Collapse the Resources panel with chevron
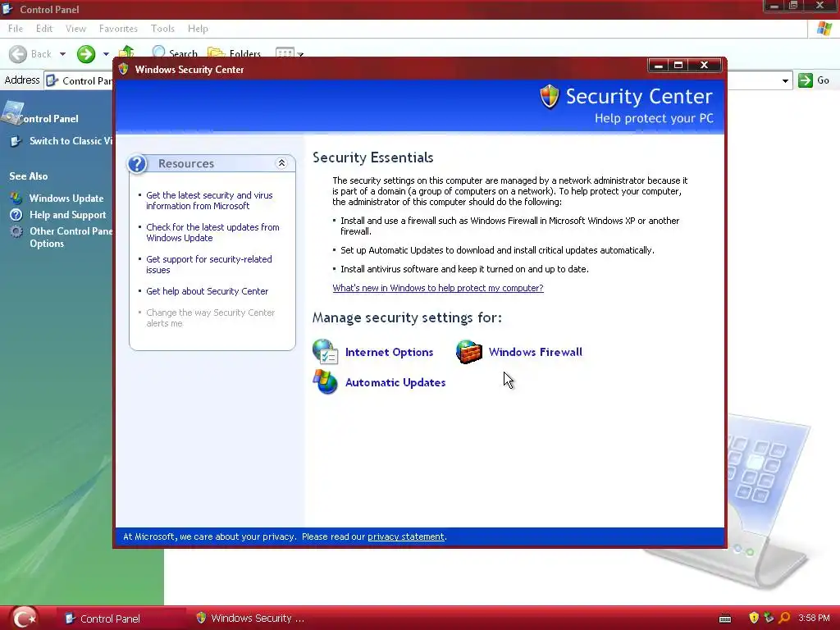840x630 pixels. [x=281, y=163]
